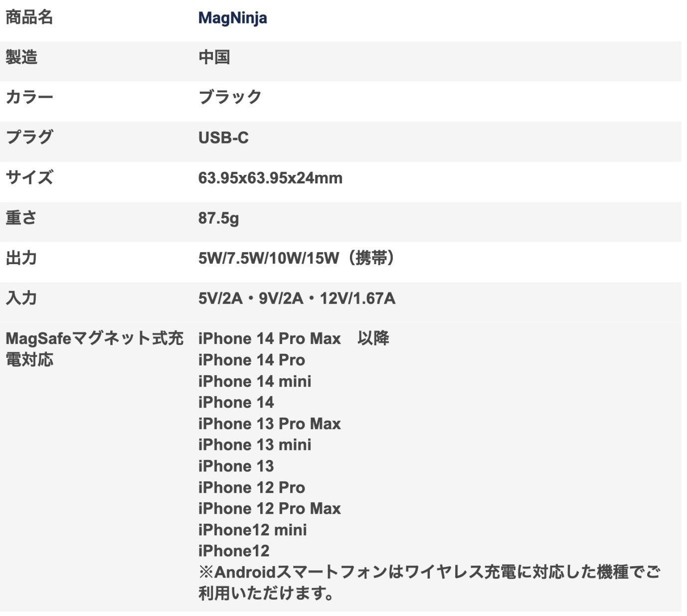Click the 5V/2A input specification text
This screenshot has width=687, height=616.
pos(220,299)
